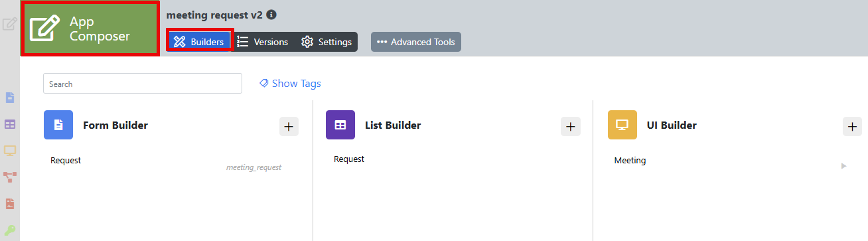This screenshot has width=868, height=241.
Task: Add a new list with plus button
Action: click(x=571, y=126)
